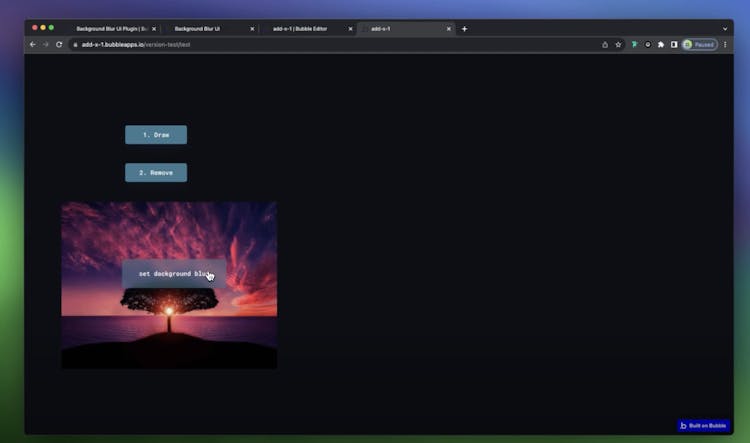
Task: Click the share icon in address bar
Action: 605,44
